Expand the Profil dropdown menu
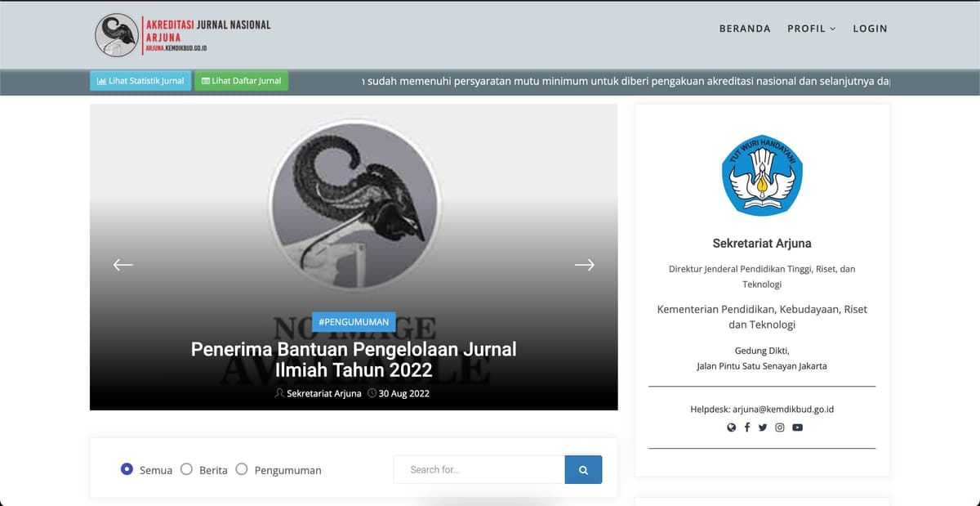 (x=811, y=29)
